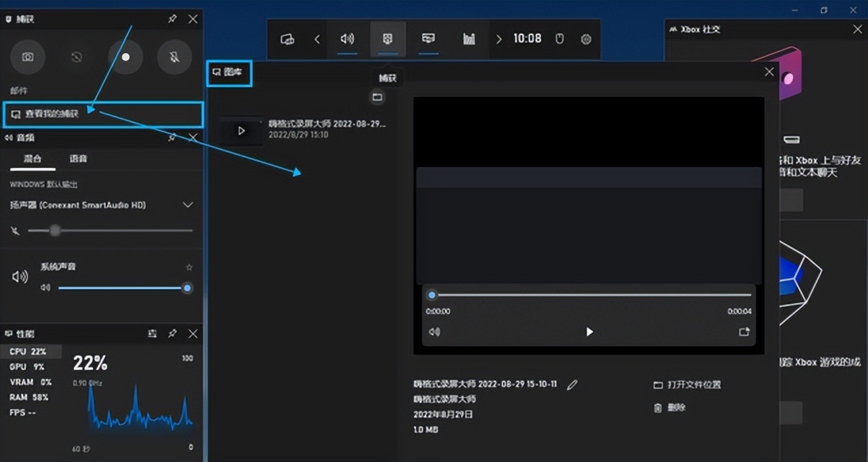The height and width of the screenshot is (462, 868).
Task: Toggle the microphone in the Capture widget
Action: [174, 58]
